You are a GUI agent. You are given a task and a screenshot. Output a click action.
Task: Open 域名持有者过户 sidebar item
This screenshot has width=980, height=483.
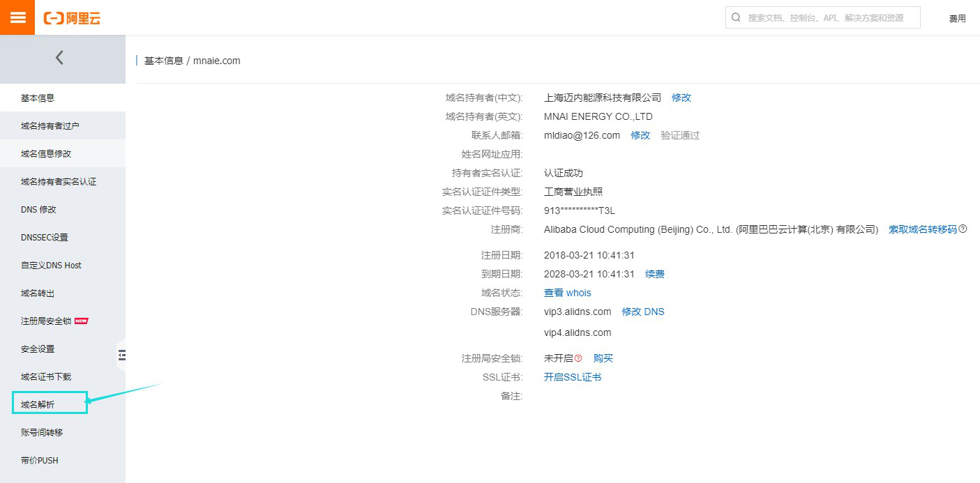63,125
